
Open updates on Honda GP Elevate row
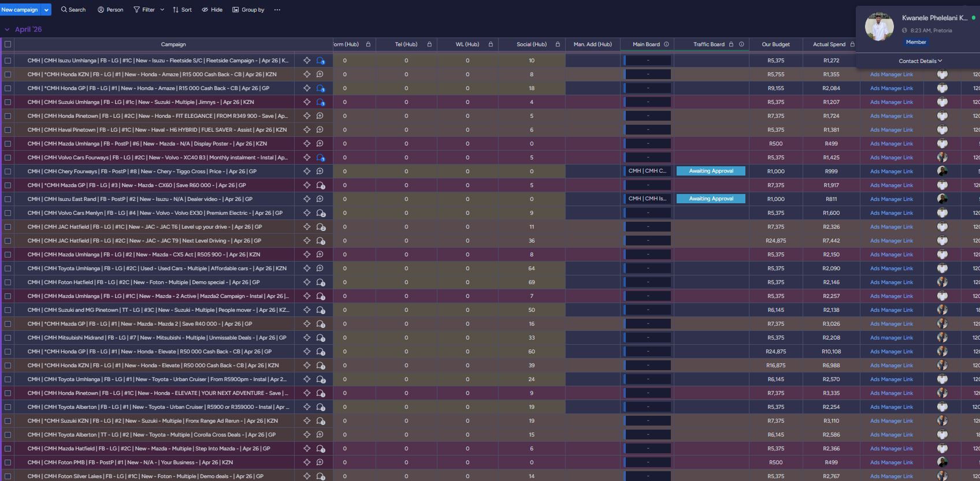tap(320, 352)
